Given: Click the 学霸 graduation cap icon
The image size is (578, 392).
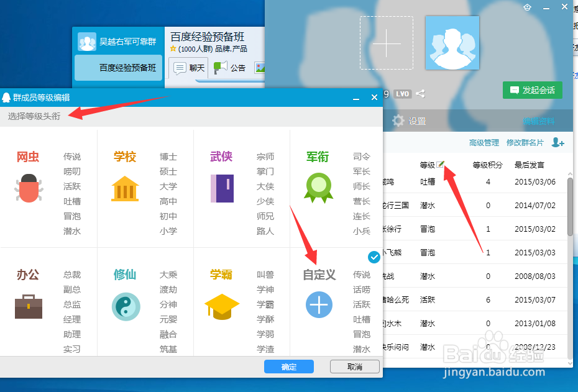Looking at the screenshot, I should click(221, 306).
